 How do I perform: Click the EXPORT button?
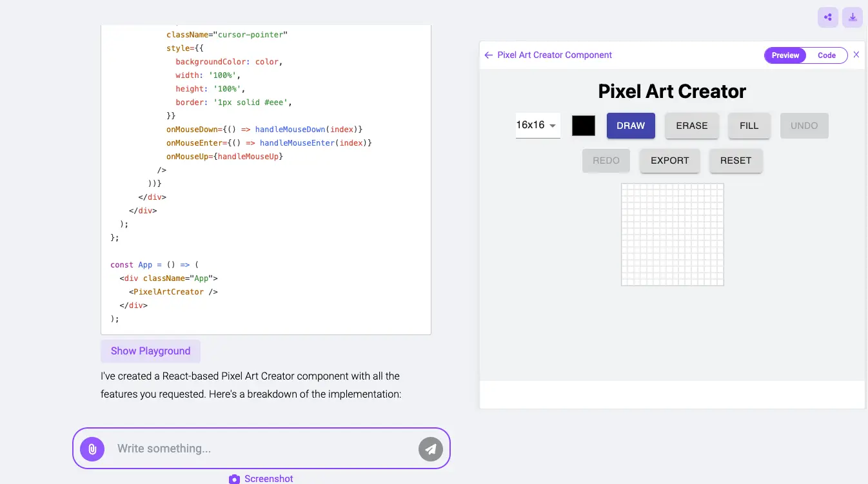[669, 160]
